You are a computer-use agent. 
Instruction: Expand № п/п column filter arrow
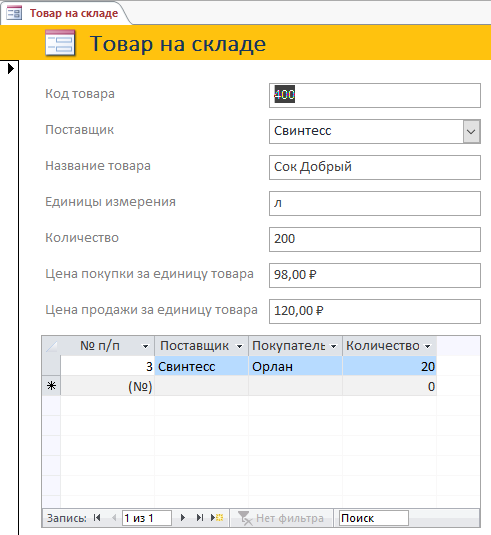tap(145, 346)
